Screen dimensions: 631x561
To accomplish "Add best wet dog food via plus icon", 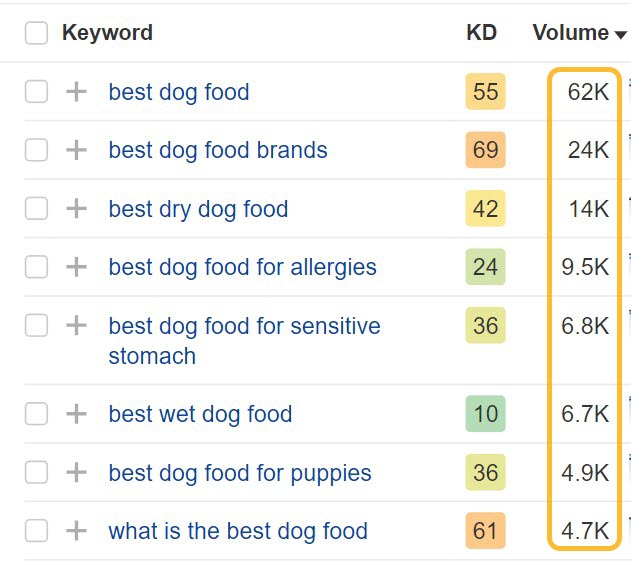I will pyautogui.click(x=76, y=414).
